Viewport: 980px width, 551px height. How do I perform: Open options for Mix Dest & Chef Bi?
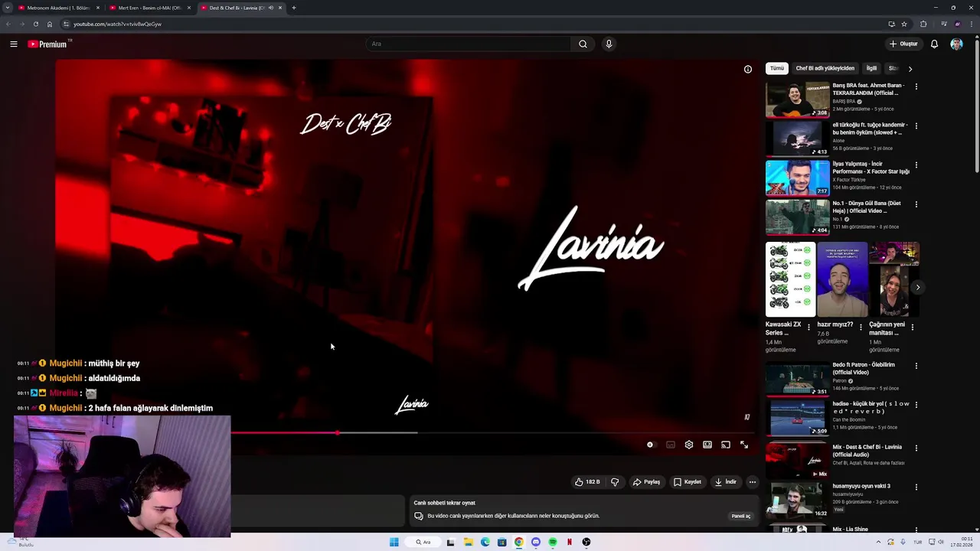tap(916, 448)
